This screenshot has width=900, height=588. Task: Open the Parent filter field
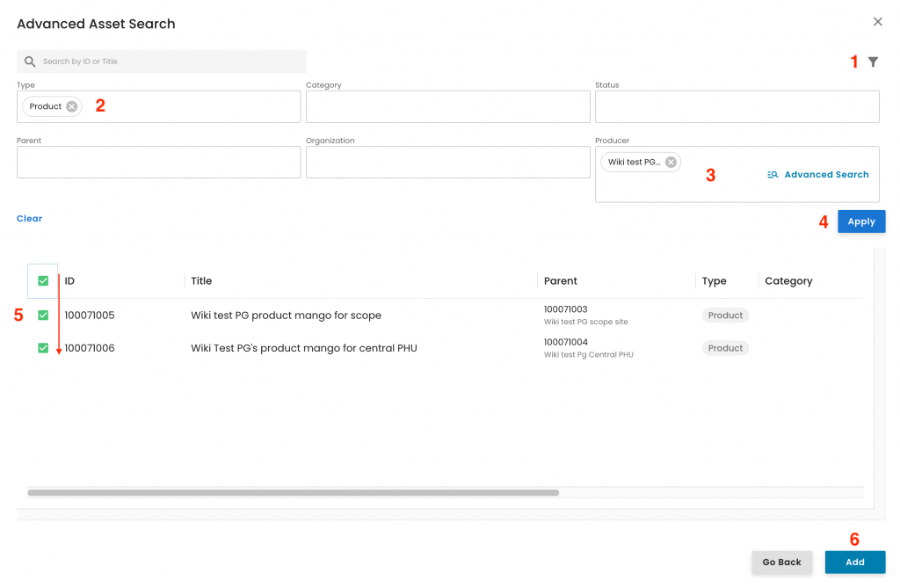[x=158, y=162]
